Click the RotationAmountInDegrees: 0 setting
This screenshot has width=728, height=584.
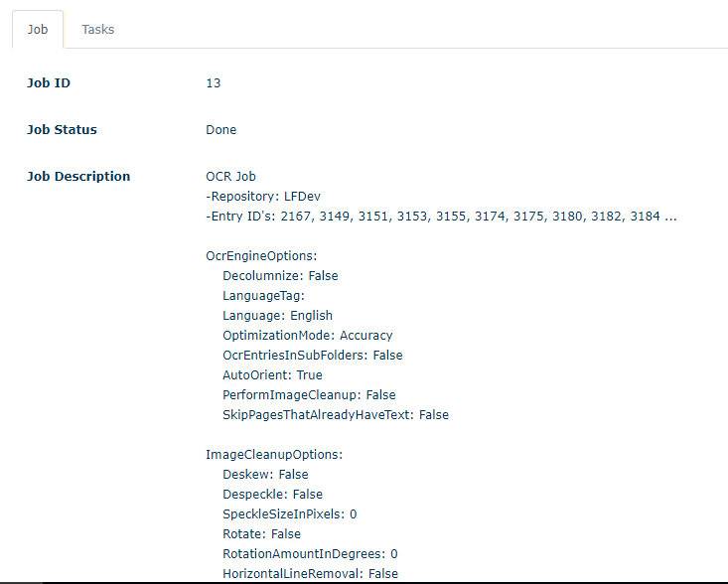click(310, 554)
